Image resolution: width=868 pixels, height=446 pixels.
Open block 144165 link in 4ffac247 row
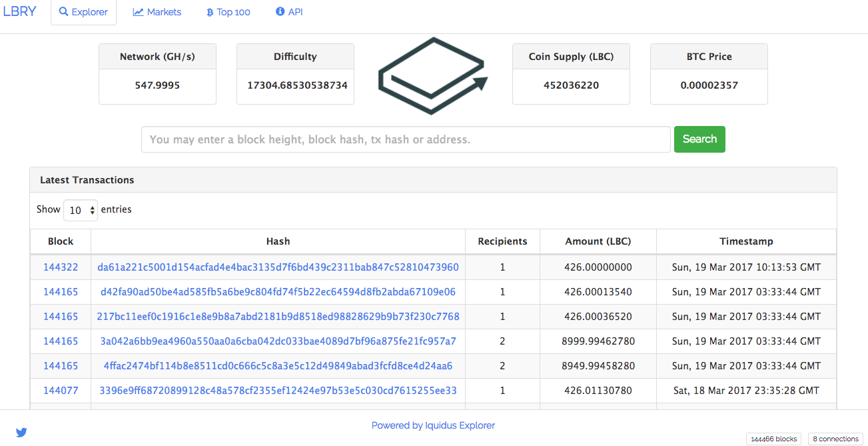61,366
